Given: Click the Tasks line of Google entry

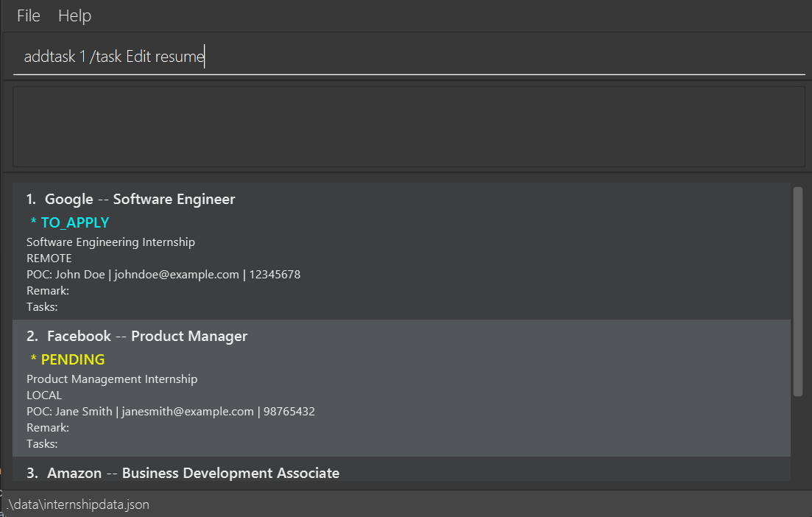Looking at the screenshot, I should 42,307.
